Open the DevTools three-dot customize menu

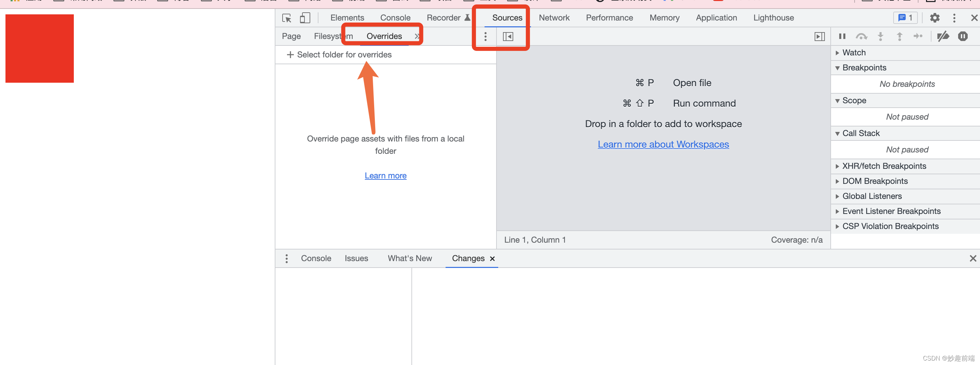point(954,18)
